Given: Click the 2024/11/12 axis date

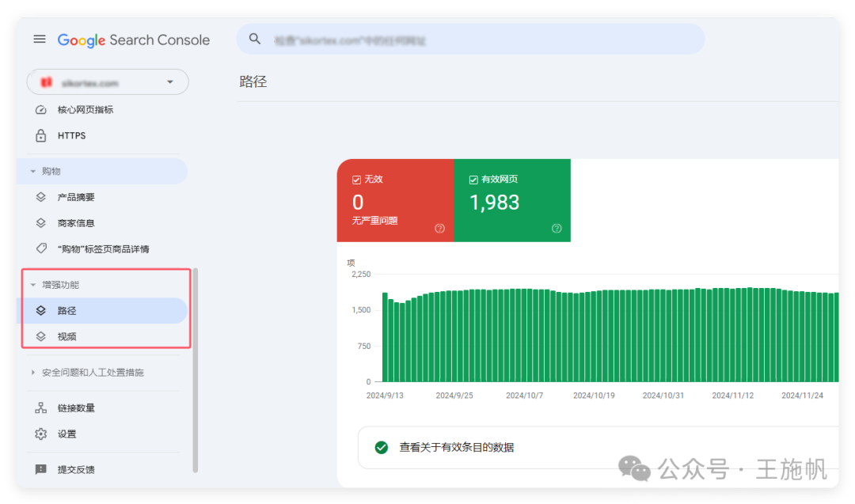Looking at the screenshot, I should coord(733,396).
